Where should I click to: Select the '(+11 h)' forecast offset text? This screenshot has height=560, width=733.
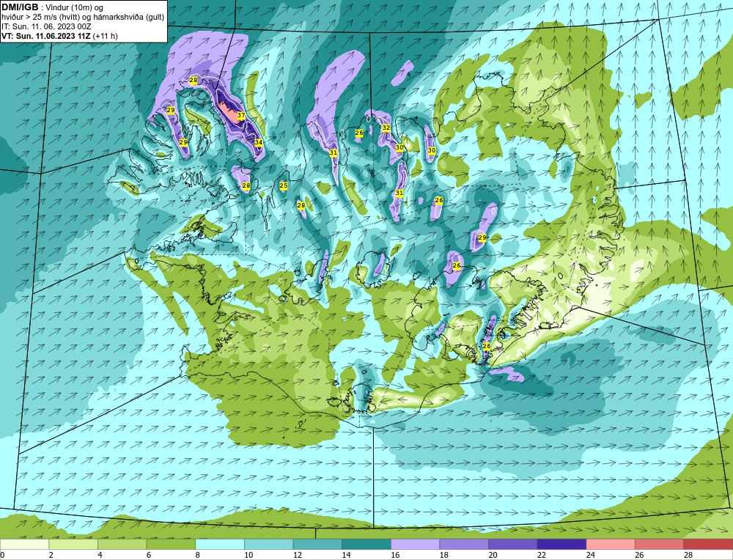coord(106,36)
